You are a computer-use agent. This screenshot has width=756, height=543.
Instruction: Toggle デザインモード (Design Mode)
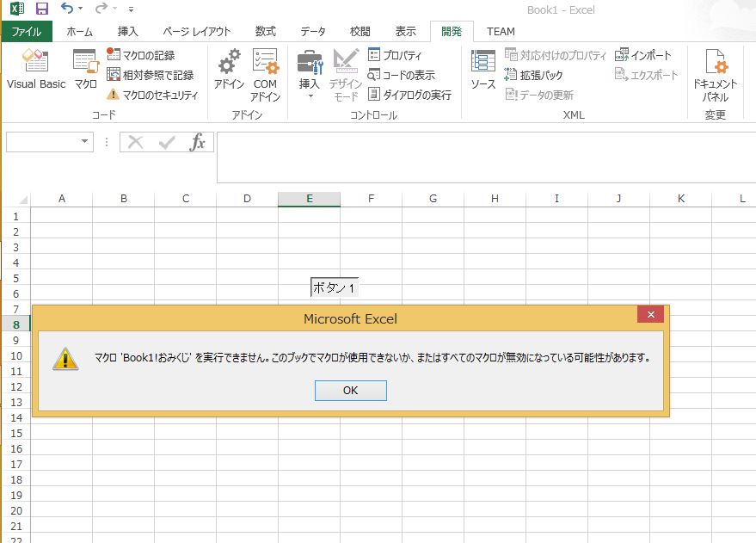[x=346, y=75]
